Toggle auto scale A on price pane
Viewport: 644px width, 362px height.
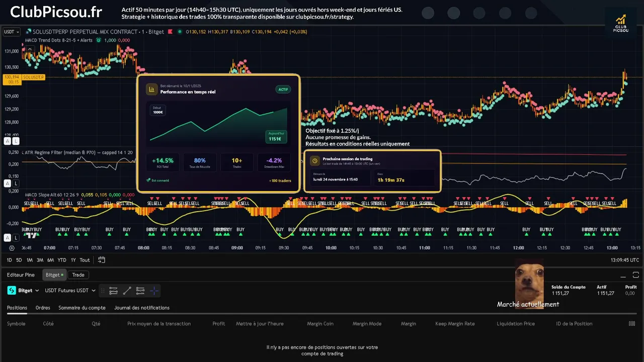pos(8,141)
